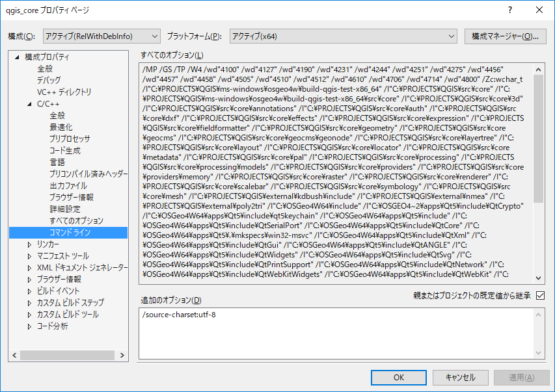Click the help question mark button
Image resolution: width=555 pixels, height=392 pixels.
tap(510, 10)
